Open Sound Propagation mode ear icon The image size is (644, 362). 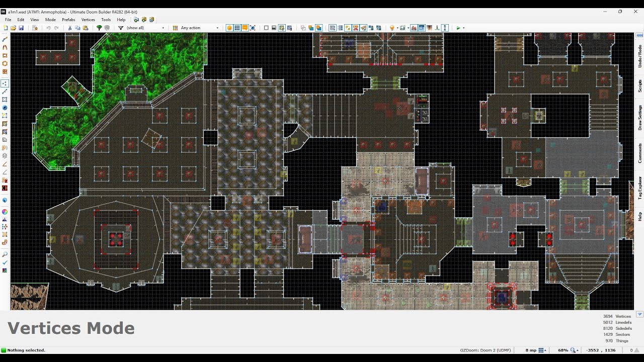5,147
